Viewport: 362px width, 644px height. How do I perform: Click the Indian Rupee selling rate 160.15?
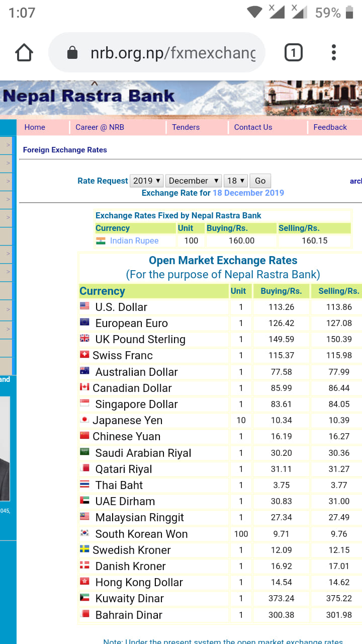(x=315, y=240)
